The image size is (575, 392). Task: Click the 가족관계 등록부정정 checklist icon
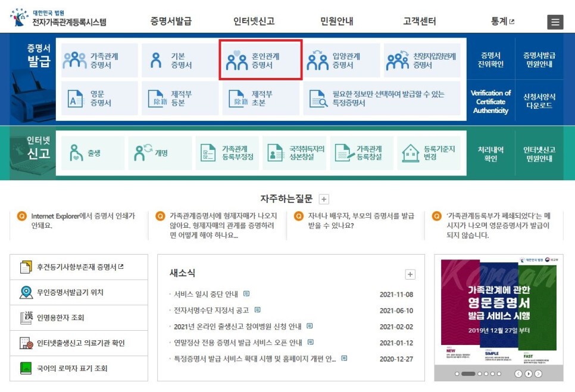[208, 153]
